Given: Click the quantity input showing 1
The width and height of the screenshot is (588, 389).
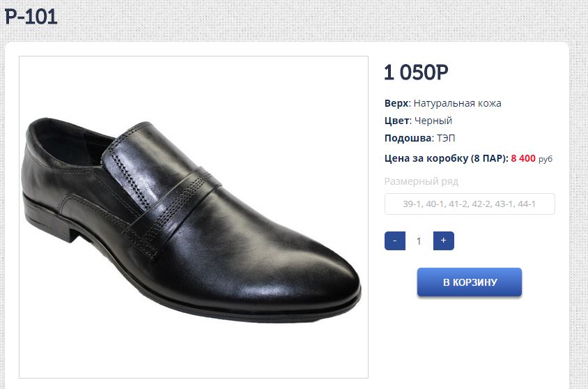Looking at the screenshot, I should 419,241.
